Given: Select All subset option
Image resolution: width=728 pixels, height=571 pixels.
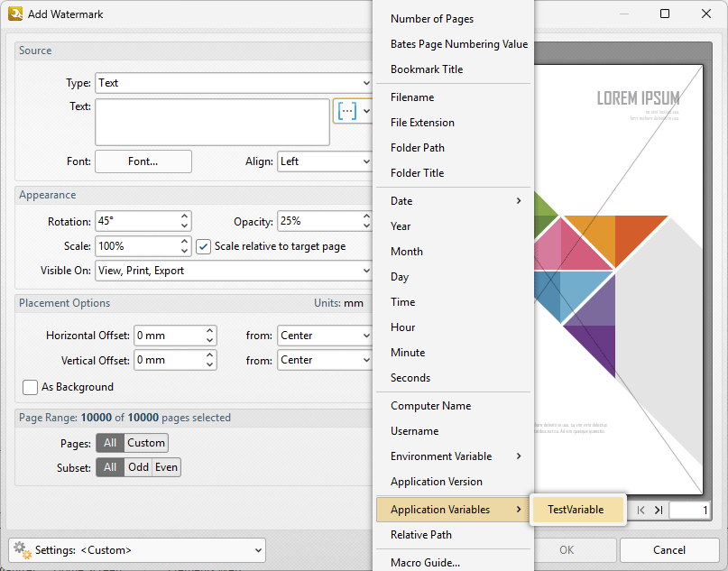Looking at the screenshot, I should [x=110, y=467].
